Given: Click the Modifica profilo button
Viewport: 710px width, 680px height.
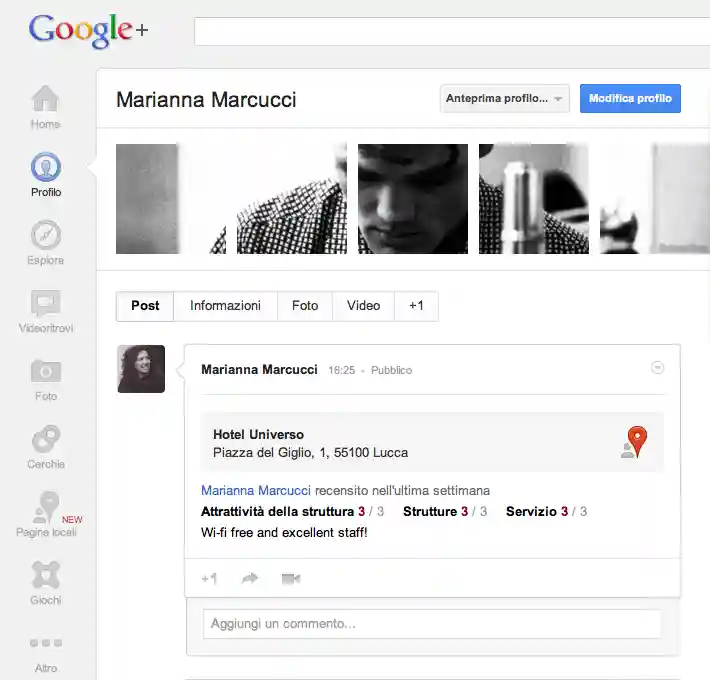Looking at the screenshot, I should (630, 98).
